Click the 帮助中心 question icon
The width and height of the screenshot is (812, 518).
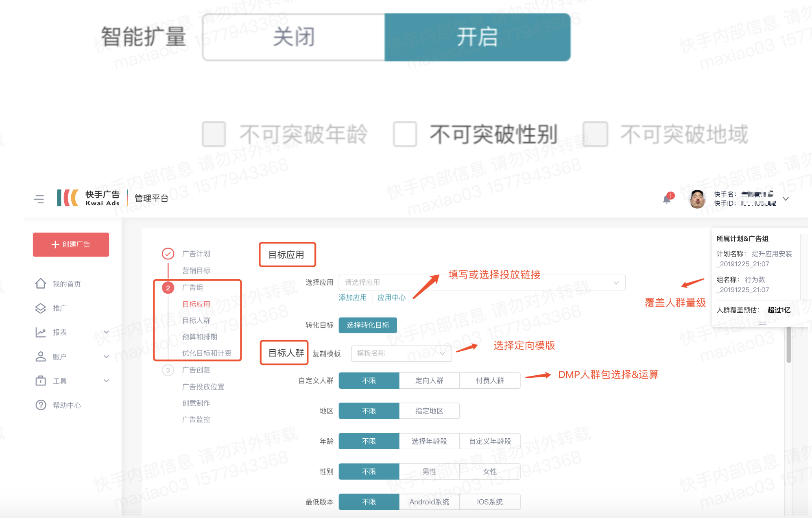(41, 405)
